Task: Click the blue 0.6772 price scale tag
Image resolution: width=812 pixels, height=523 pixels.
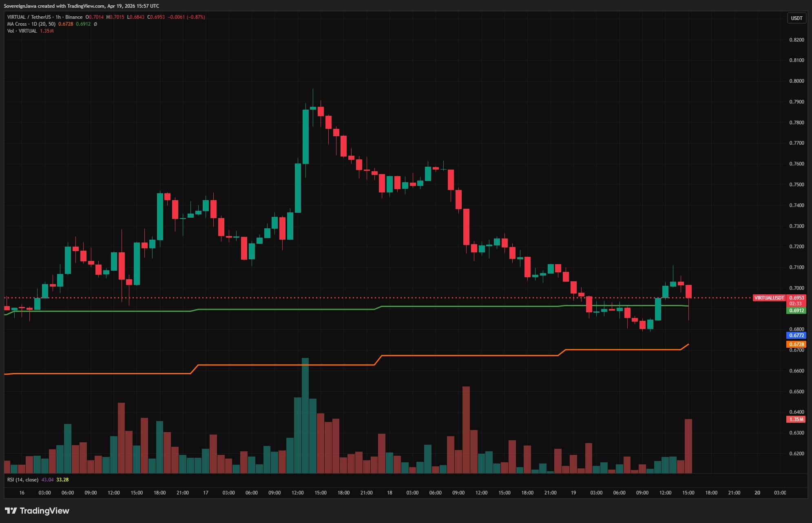Action: (x=796, y=335)
